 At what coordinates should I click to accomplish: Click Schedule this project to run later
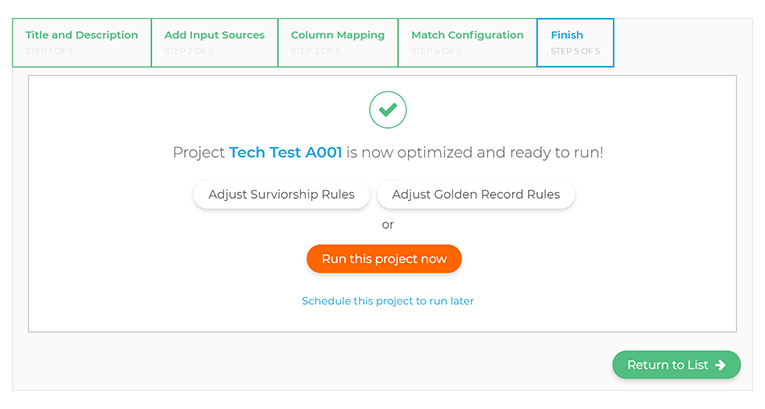(x=387, y=301)
